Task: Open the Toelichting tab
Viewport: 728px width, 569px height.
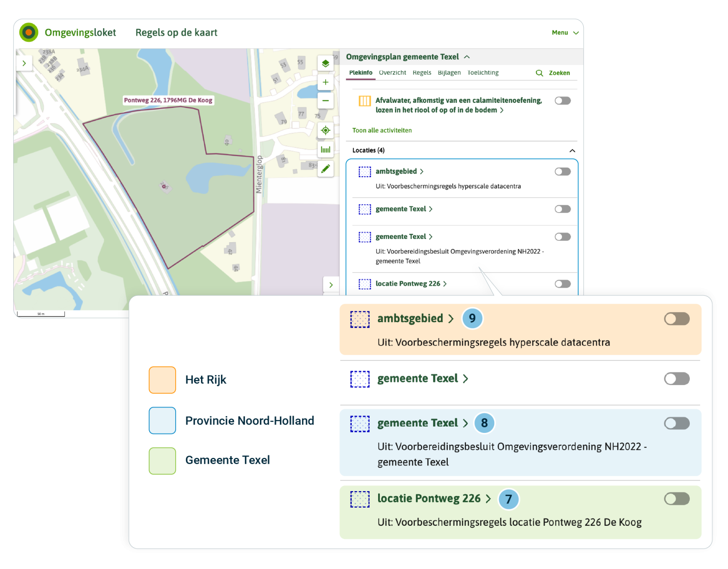Action: [x=482, y=72]
